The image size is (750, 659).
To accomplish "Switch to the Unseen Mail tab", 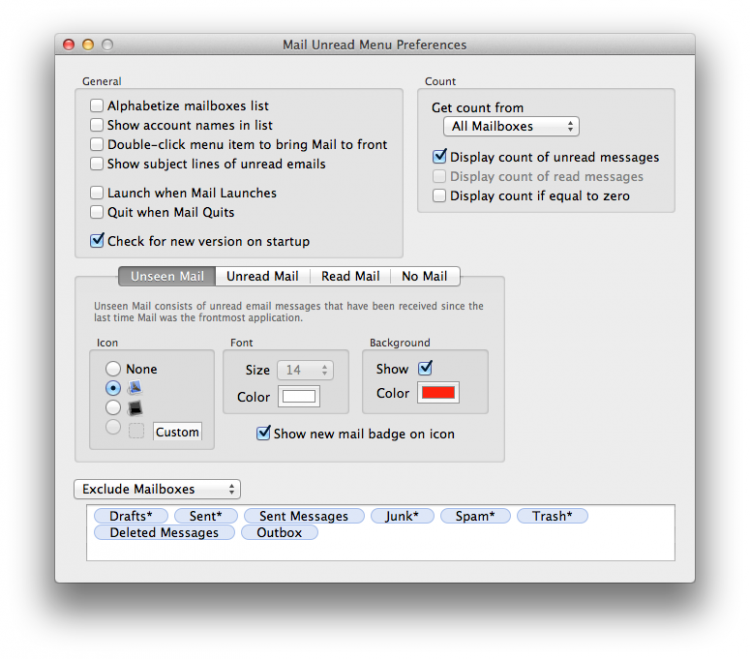I will click(167, 276).
